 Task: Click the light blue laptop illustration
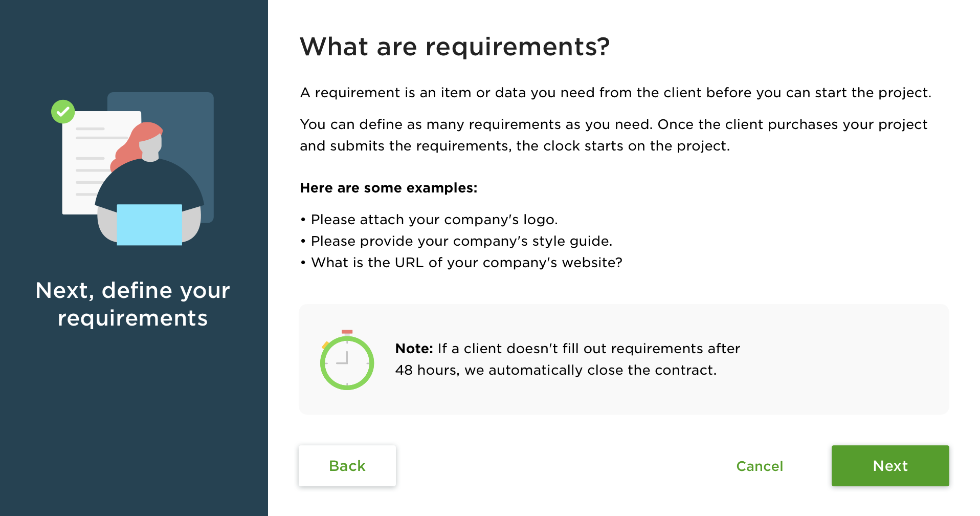point(149,225)
